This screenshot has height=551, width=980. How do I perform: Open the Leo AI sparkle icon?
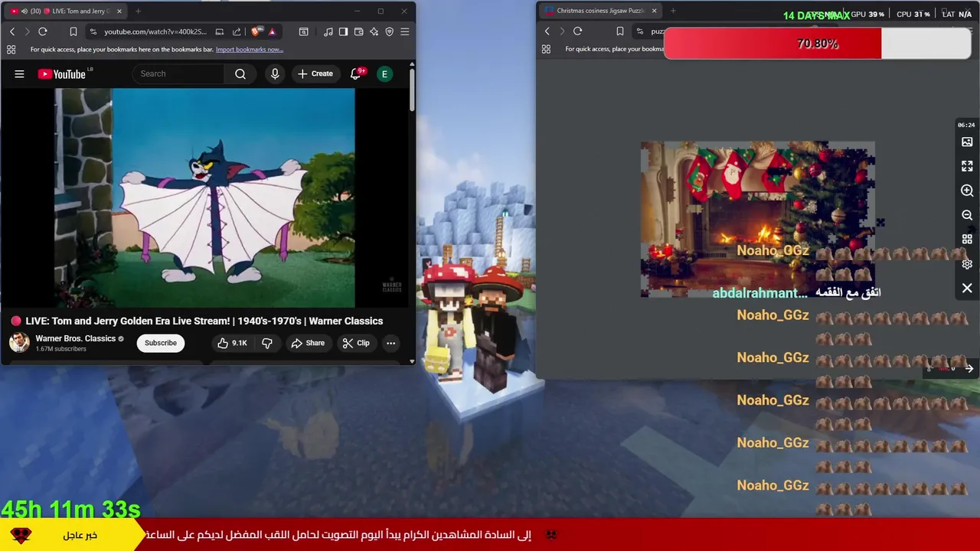point(374,31)
